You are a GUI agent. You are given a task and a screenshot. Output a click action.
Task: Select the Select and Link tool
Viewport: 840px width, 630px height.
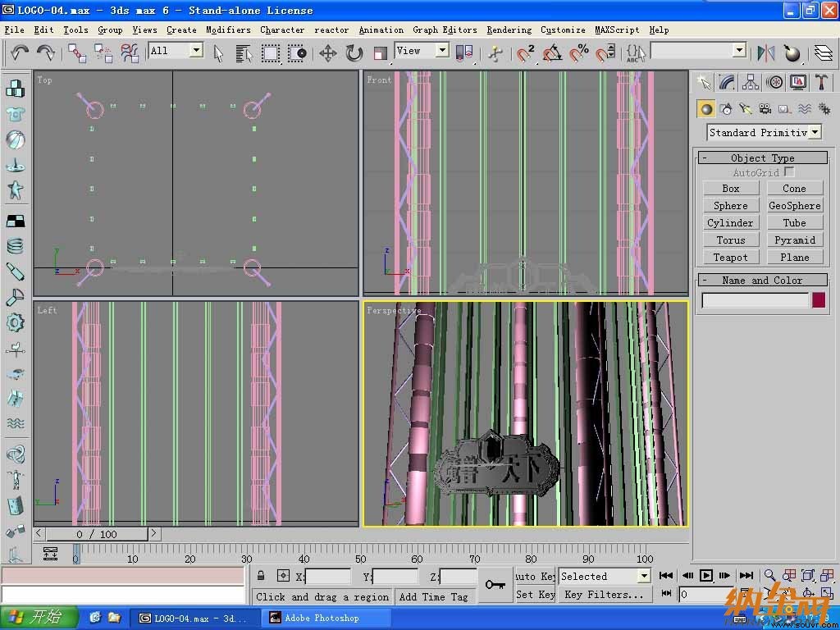(x=76, y=53)
